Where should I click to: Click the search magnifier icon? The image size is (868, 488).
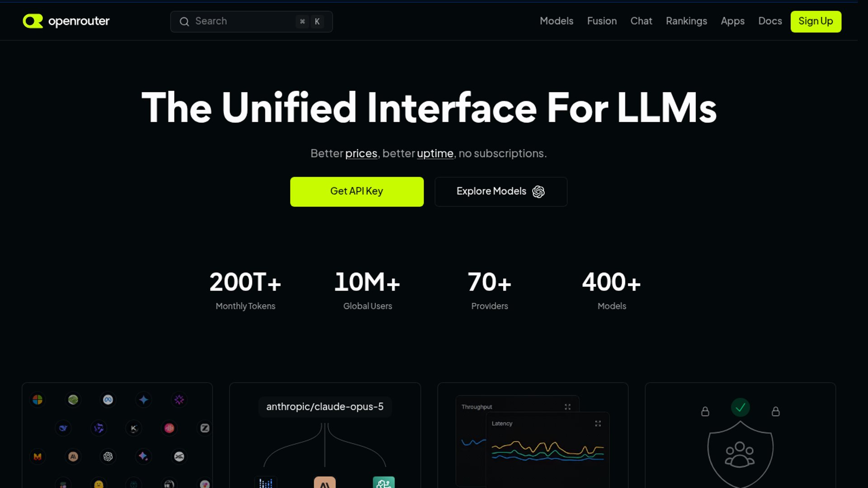[x=184, y=21]
